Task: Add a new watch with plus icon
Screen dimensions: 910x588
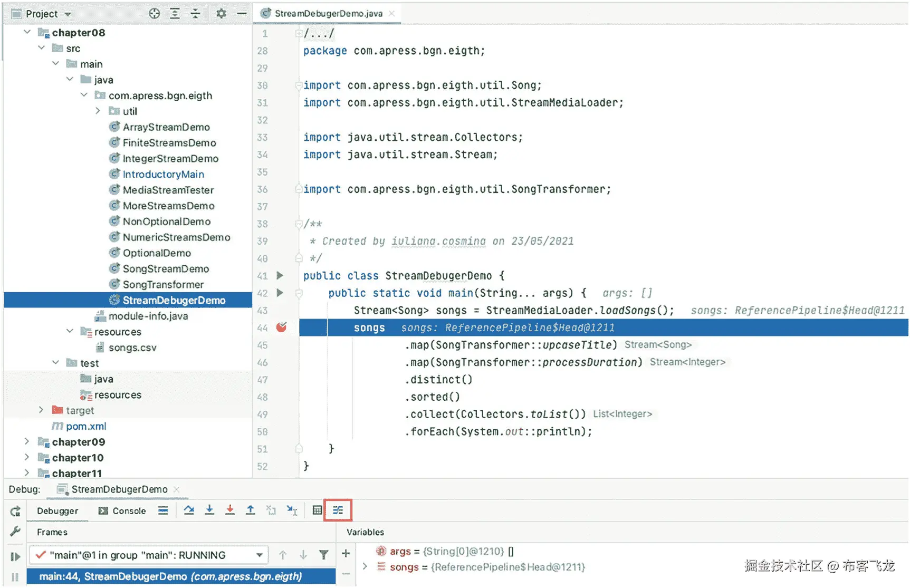Action: pyautogui.click(x=346, y=553)
